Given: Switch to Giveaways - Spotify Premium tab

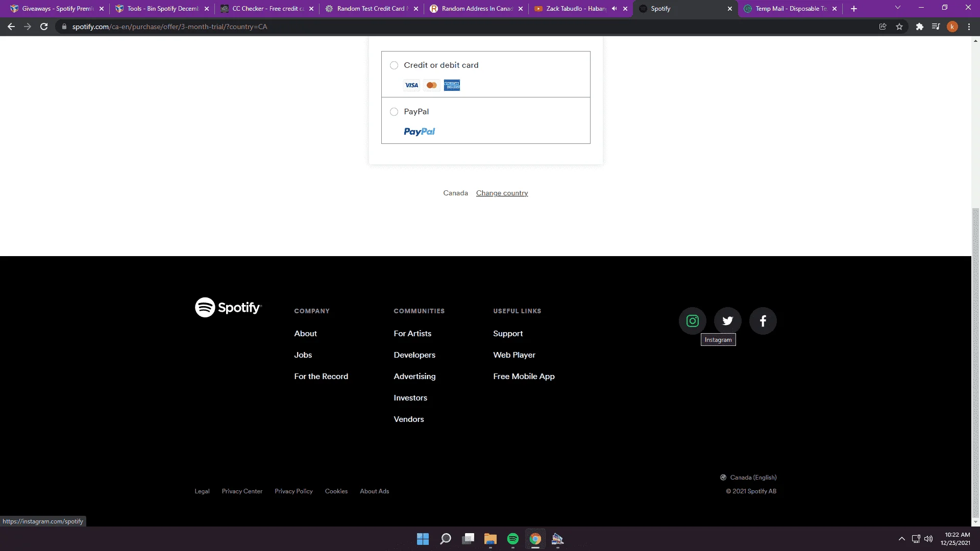Looking at the screenshot, I should click(x=57, y=9).
